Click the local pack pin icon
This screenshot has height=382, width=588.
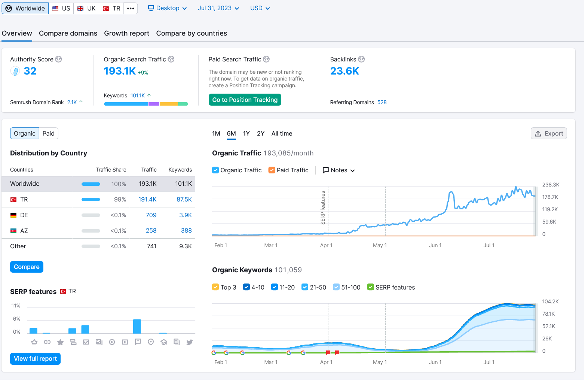click(x=151, y=342)
